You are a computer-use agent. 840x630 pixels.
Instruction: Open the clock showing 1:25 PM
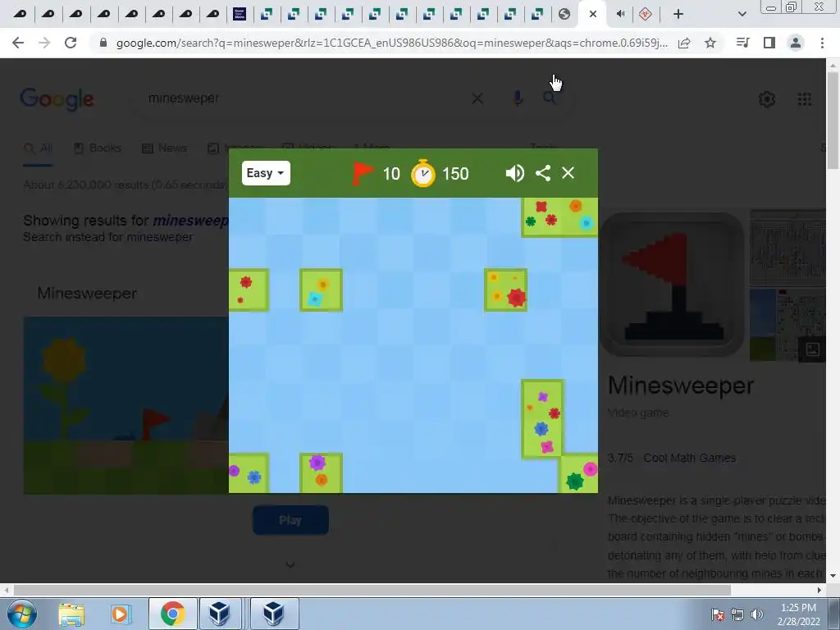798,614
